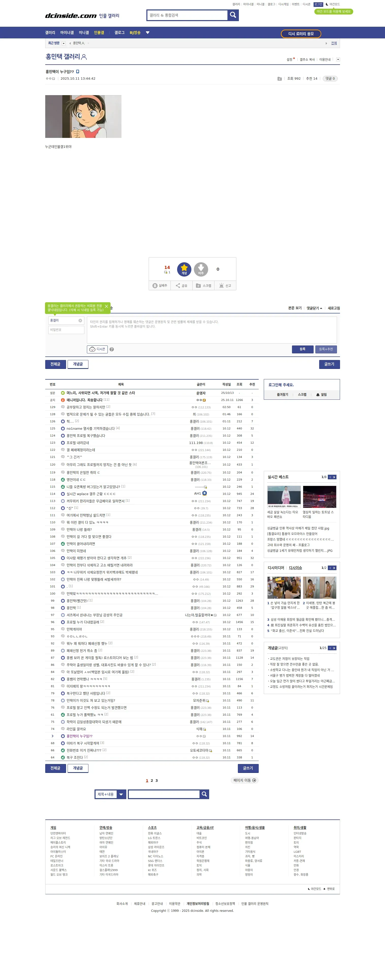Image resolution: width=385 pixels, height=980 pixels.
Task: Click the 등록 submit comment button
Action: click(302, 349)
